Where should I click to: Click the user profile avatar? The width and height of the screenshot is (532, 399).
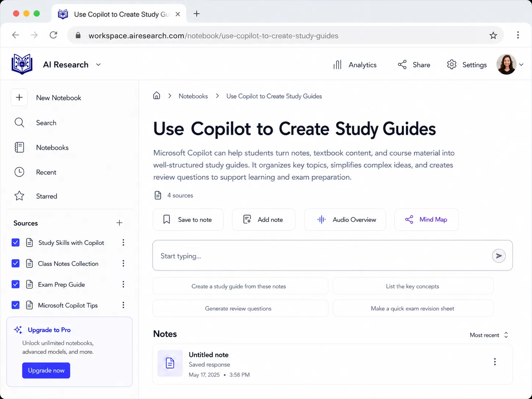click(506, 64)
